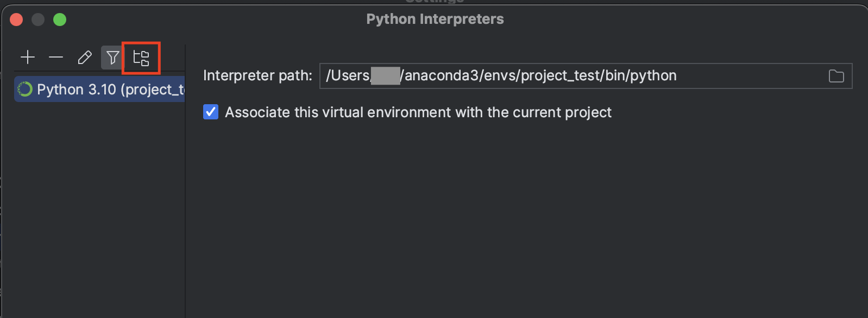The image size is (868, 318).
Task: Browse for interpreter using the folder icon
Action: click(x=836, y=76)
